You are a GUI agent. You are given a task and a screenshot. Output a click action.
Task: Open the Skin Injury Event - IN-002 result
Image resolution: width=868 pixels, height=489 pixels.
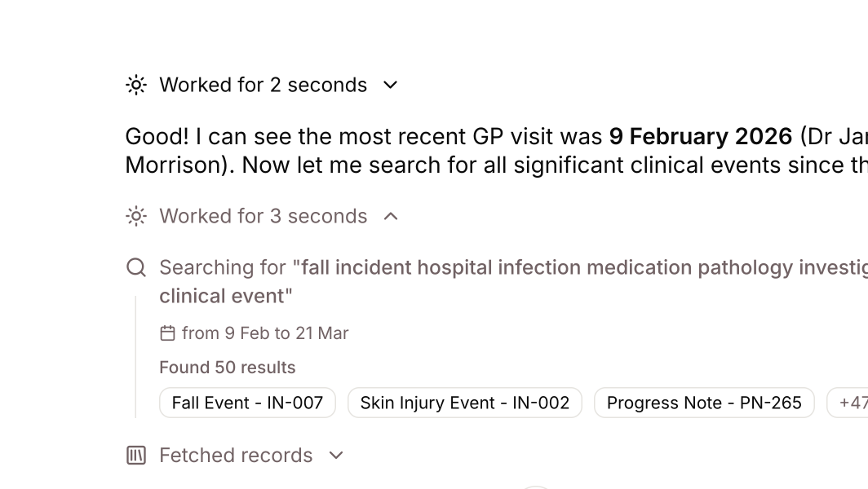point(464,403)
